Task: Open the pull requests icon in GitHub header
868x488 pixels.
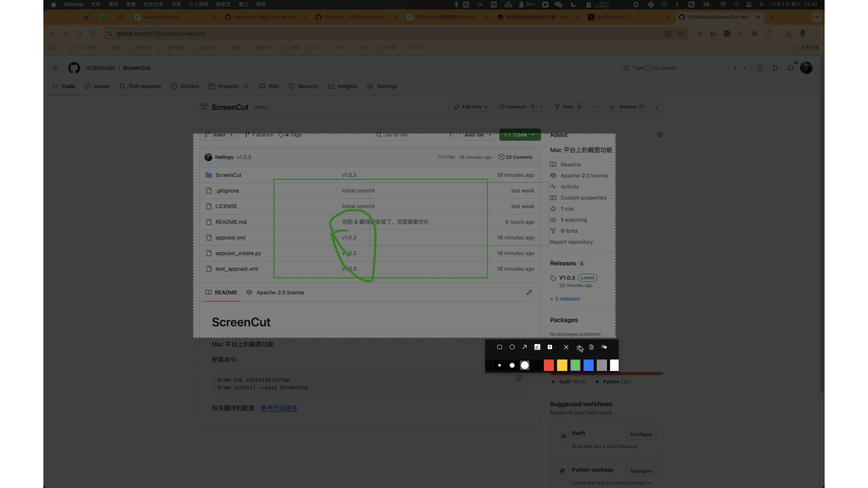Action: pos(775,68)
